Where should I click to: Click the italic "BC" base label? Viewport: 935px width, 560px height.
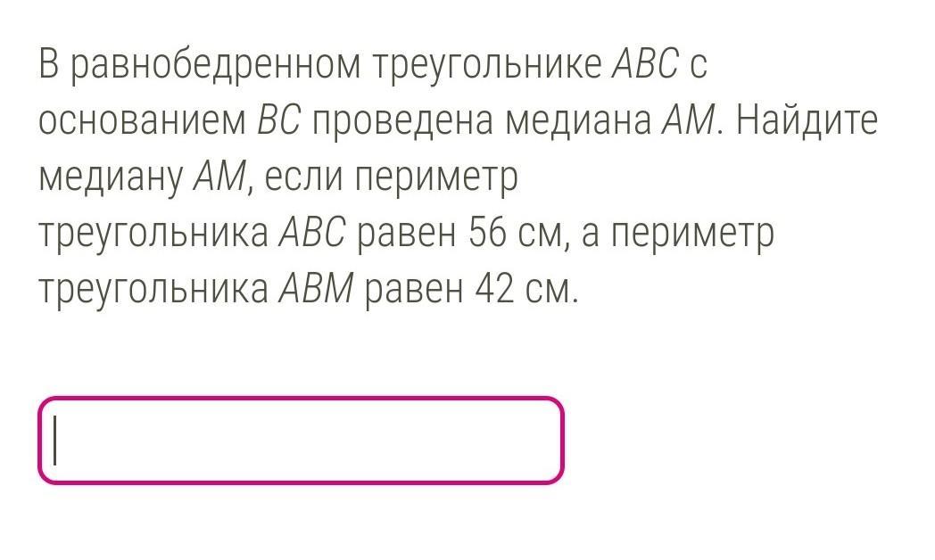[x=278, y=119]
